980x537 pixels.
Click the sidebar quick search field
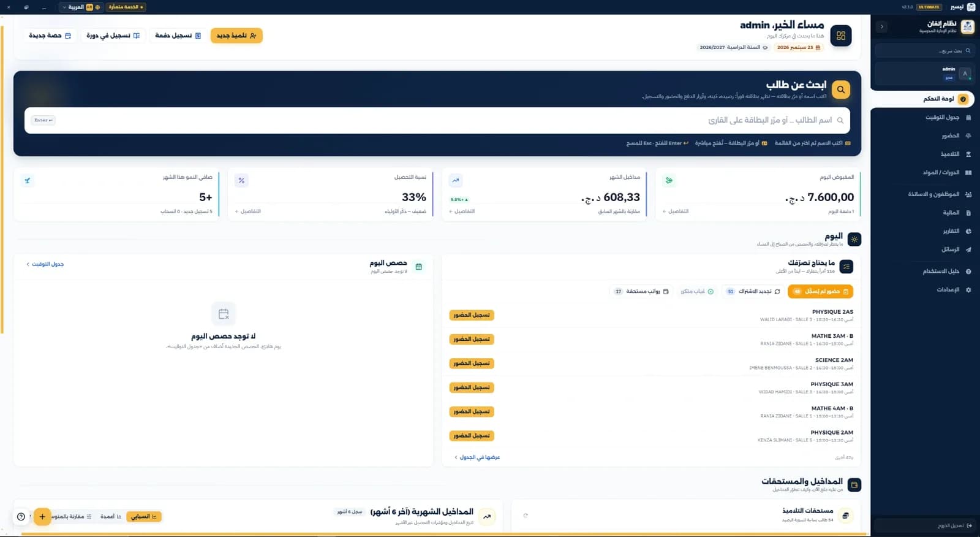pos(924,50)
